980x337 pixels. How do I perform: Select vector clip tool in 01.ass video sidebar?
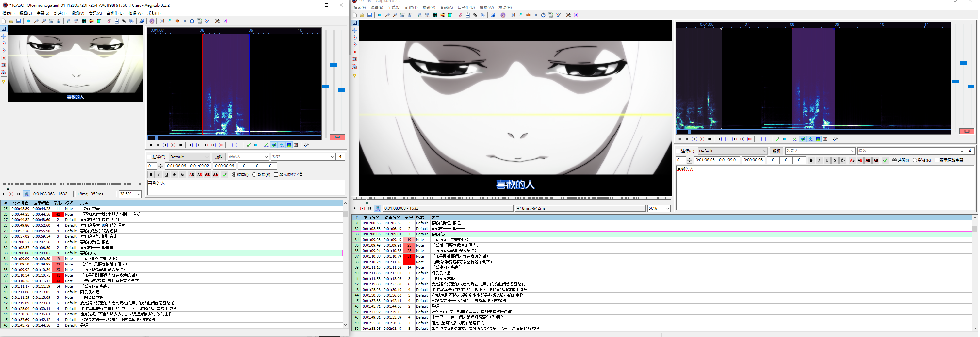click(x=354, y=67)
